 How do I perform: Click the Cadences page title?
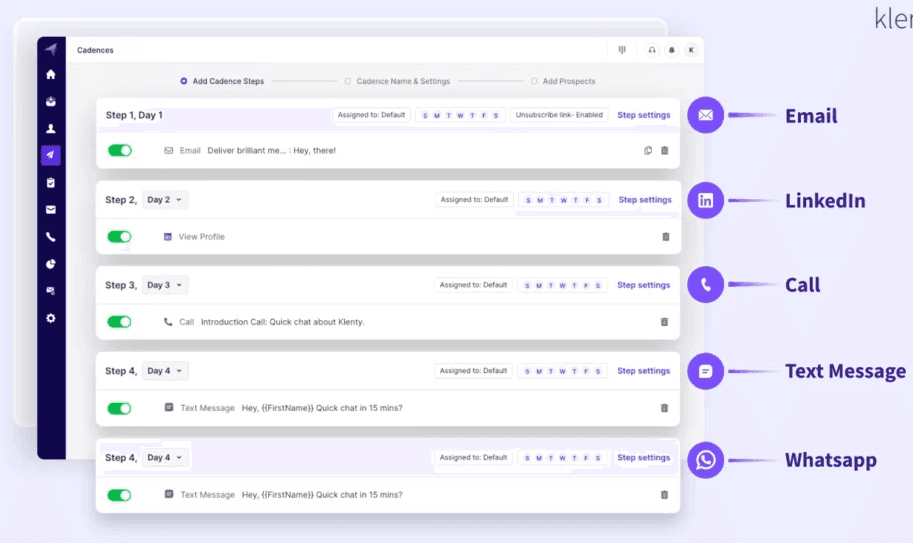(x=95, y=50)
